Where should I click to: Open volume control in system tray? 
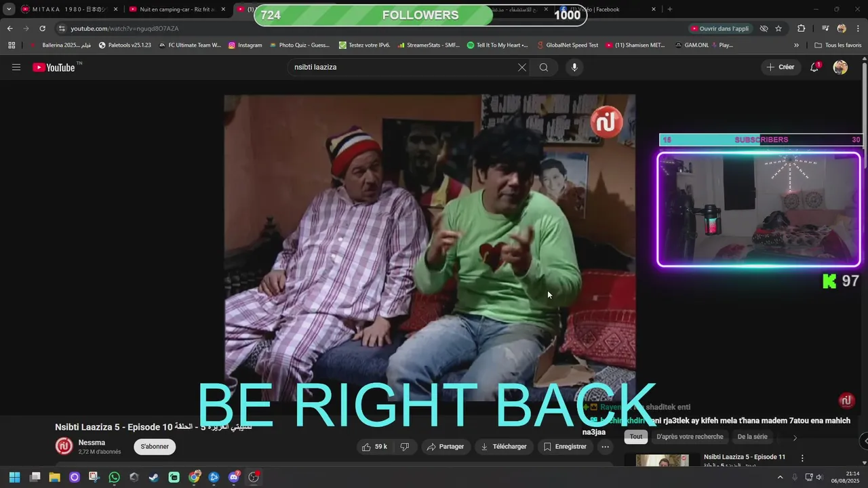[819, 477]
